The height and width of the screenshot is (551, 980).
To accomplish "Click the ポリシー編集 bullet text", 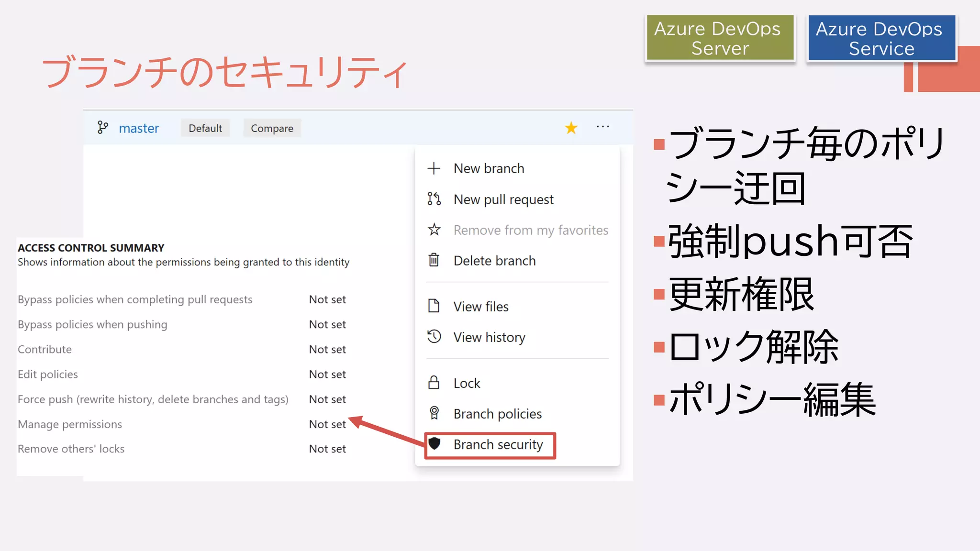I will pos(772,399).
